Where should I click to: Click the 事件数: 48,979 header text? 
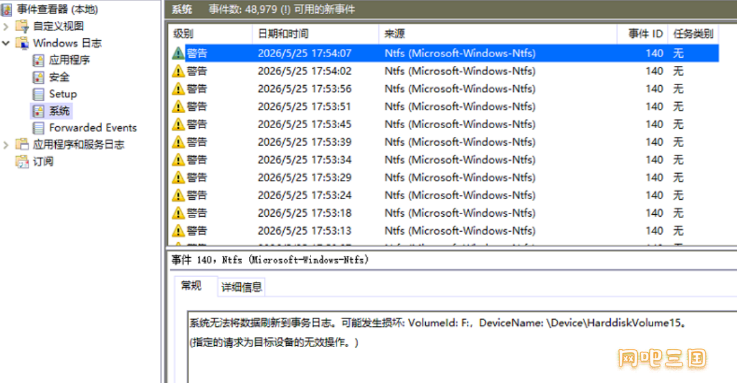click(x=282, y=9)
